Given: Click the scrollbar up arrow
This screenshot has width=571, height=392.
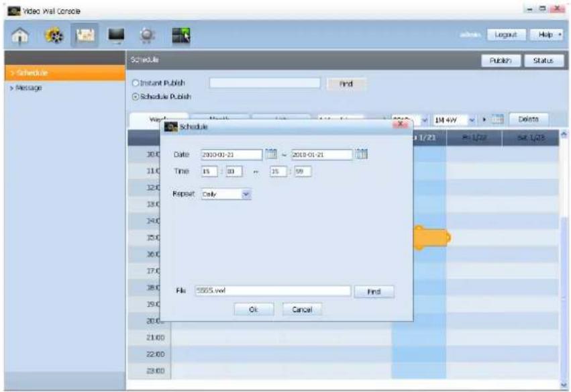Looking at the screenshot, I should click(564, 134).
